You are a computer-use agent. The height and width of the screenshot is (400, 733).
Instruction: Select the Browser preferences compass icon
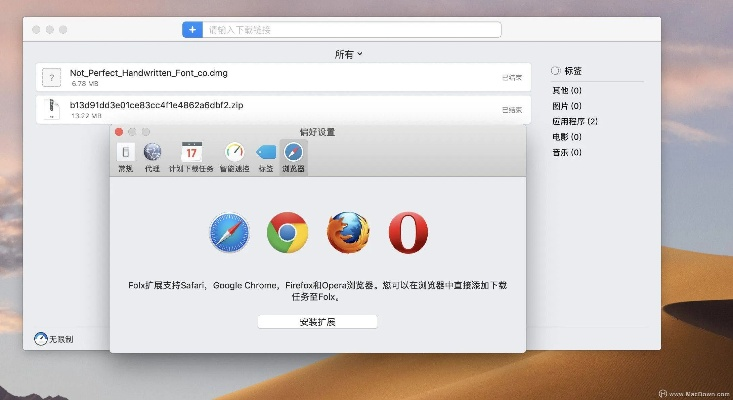(x=294, y=152)
